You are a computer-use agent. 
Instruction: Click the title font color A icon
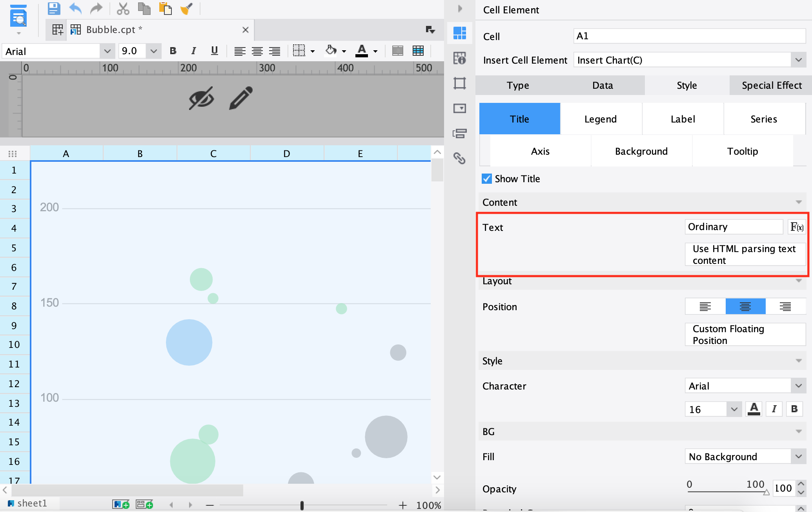pos(754,409)
